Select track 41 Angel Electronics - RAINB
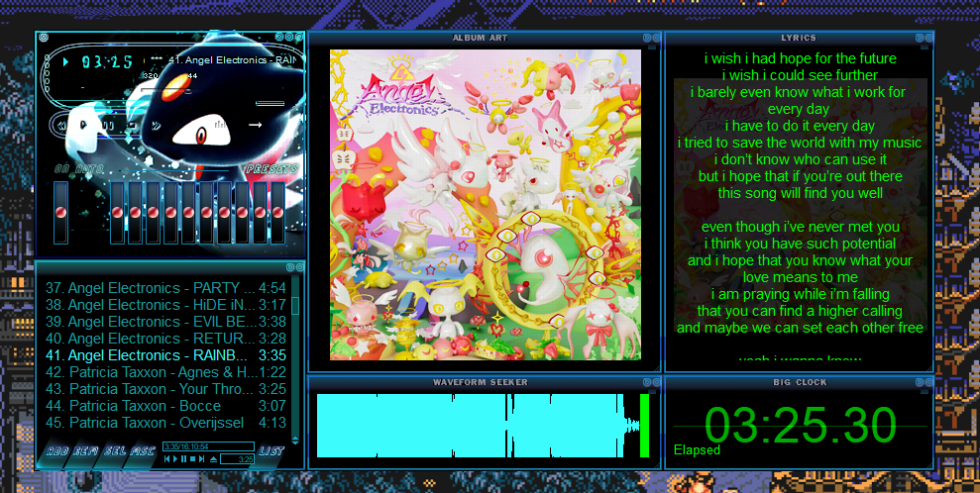 pyautogui.click(x=165, y=355)
